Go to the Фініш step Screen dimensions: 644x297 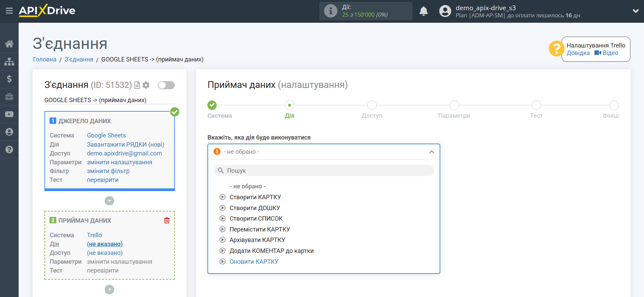[x=614, y=105]
